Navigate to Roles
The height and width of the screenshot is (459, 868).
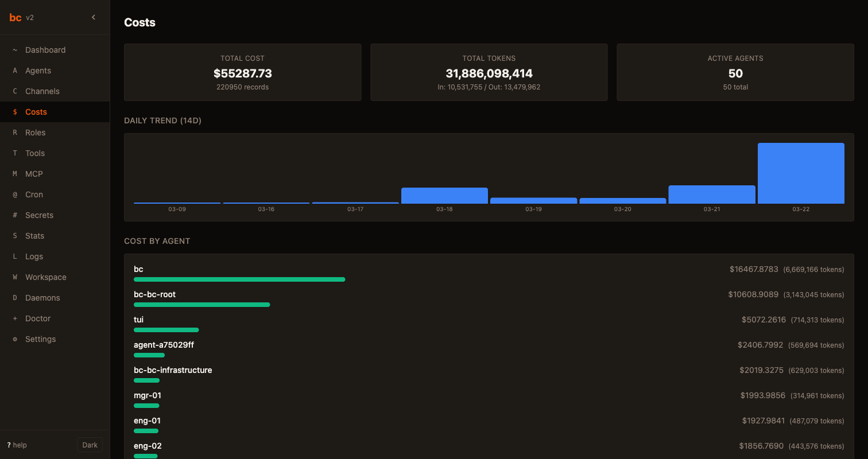click(55, 133)
